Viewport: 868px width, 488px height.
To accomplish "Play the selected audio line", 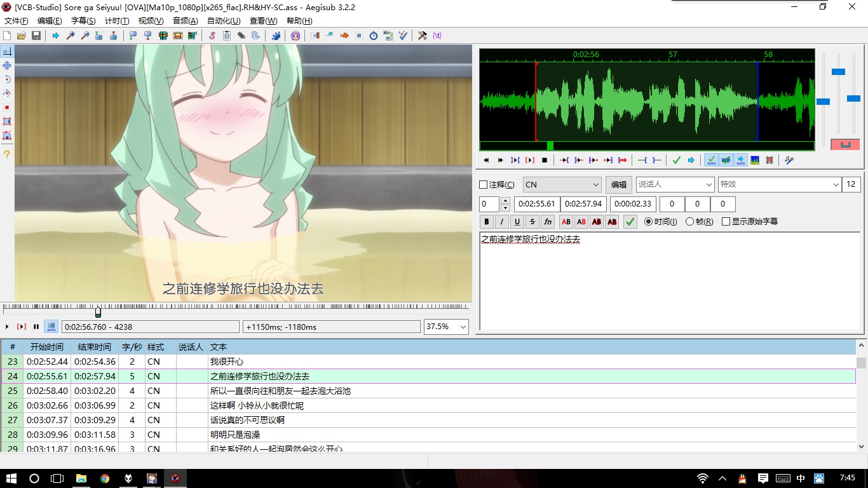I will (x=530, y=160).
